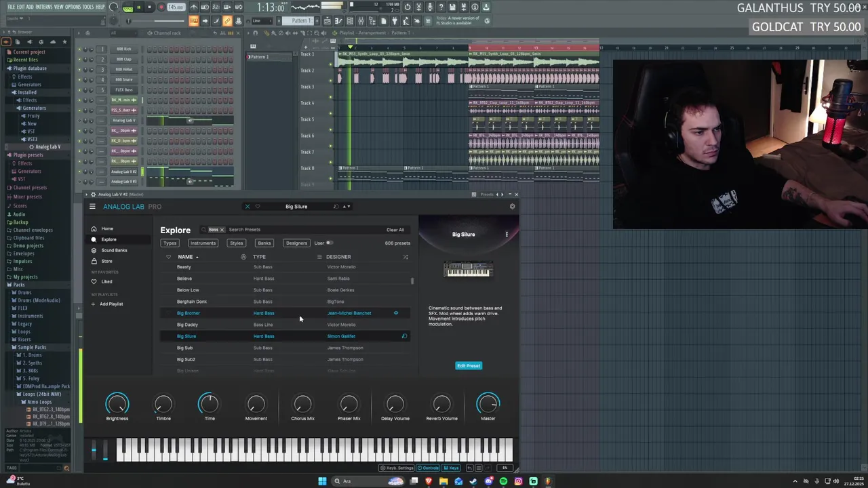Sort presets by NAME column
The image size is (868, 488).
tap(188, 257)
